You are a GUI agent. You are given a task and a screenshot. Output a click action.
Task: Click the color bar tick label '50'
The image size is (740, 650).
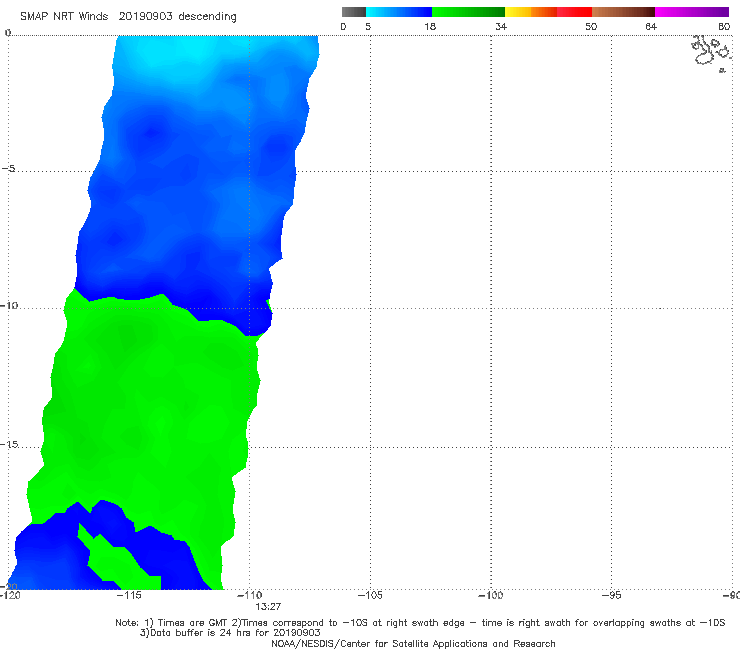click(x=591, y=26)
